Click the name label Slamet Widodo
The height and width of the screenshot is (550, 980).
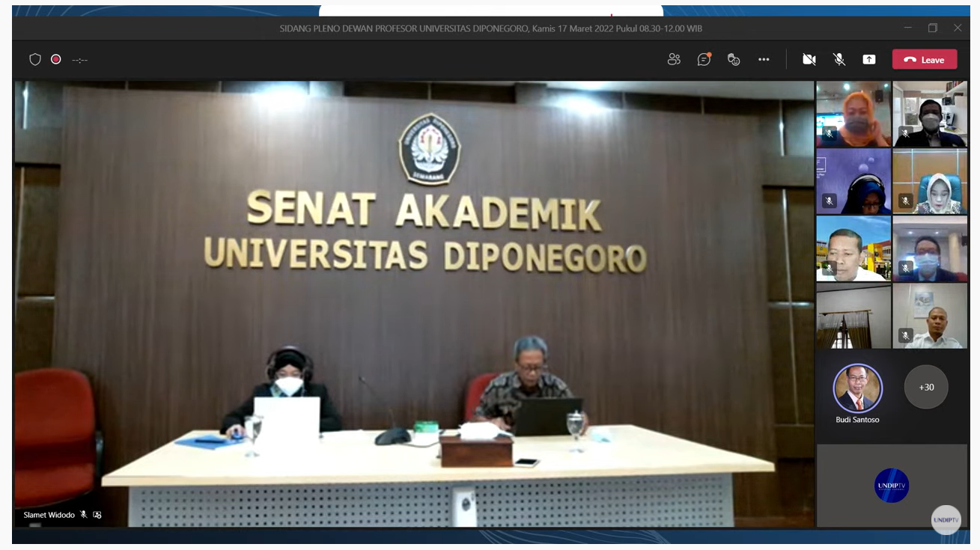click(x=49, y=515)
